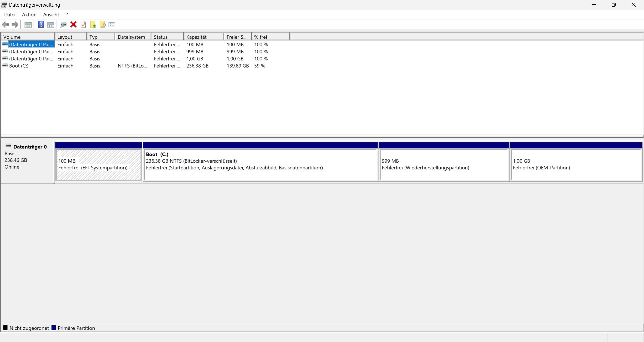Select the 100 MB EFI-Systempartition block
This screenshot has height=342, width=644.
[x=99, y=162]
